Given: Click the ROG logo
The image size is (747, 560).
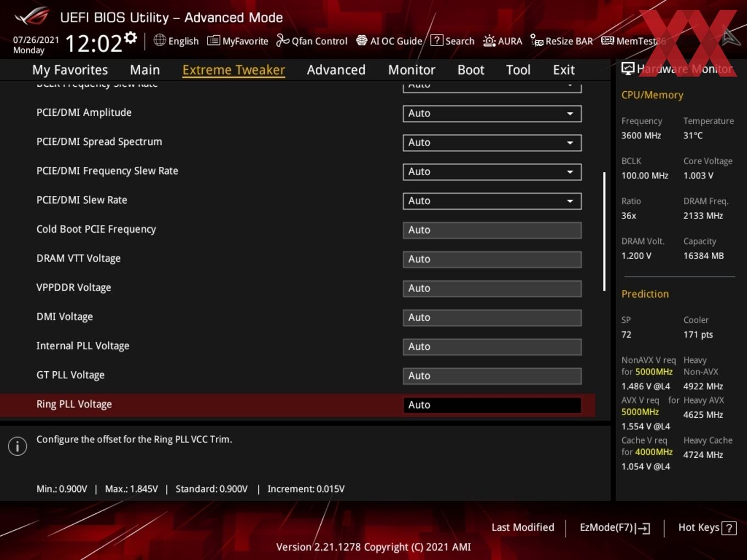Looking at the screenshot, I should click(x=32, y=16).
